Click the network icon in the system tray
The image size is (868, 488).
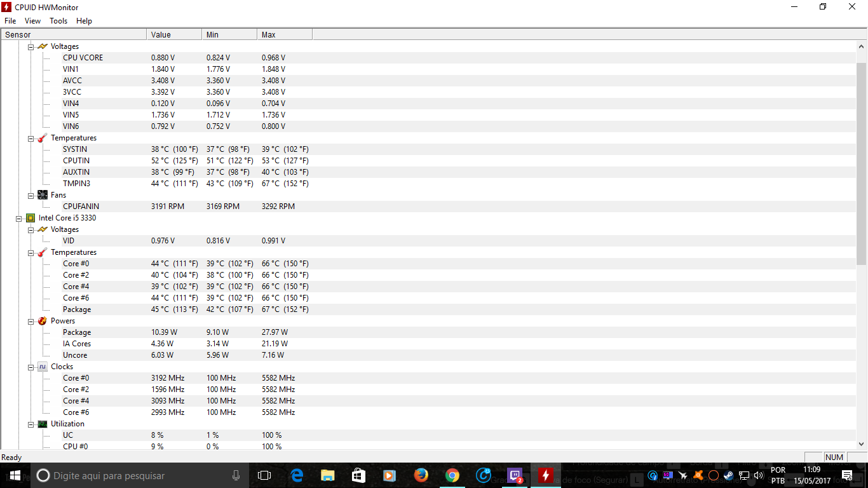(743, 475)
